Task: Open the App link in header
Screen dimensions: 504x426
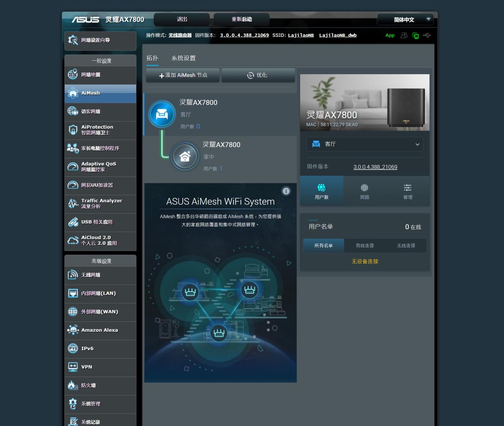Action: [390, 35]
